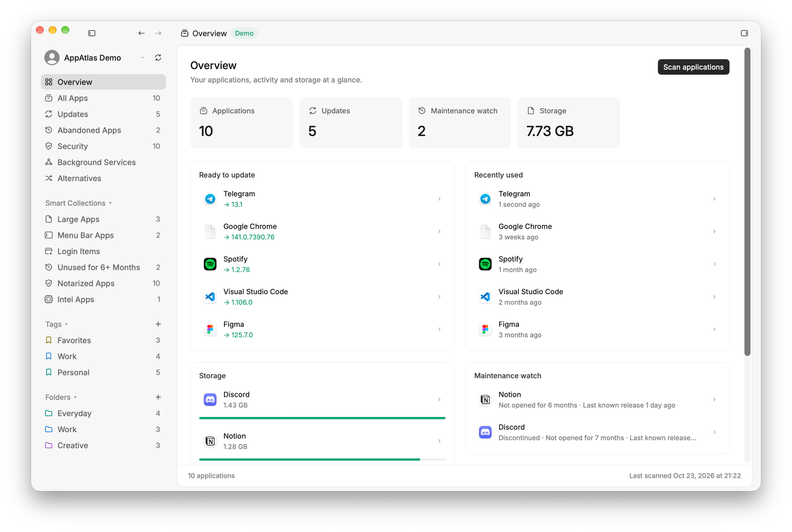Go to Abandoned Apps
Image resolution: width=792 pixels, height=532 pixels.
coord(103,130)
